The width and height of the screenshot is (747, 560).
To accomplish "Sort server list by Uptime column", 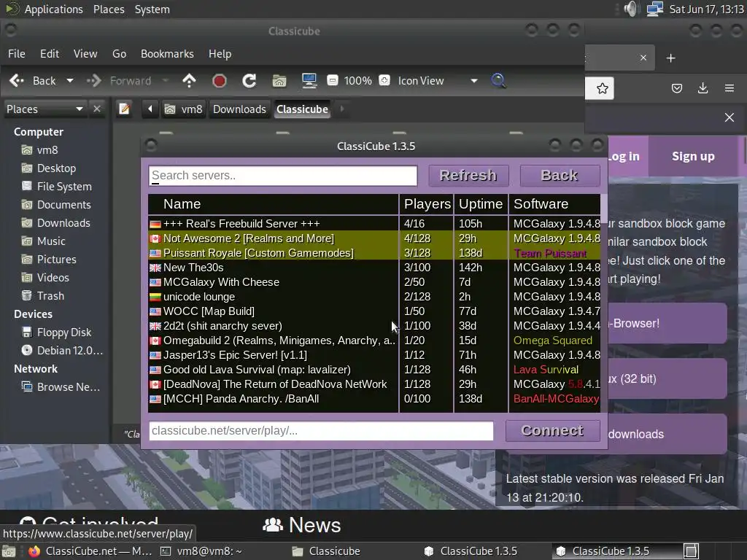I will [481, 204].
